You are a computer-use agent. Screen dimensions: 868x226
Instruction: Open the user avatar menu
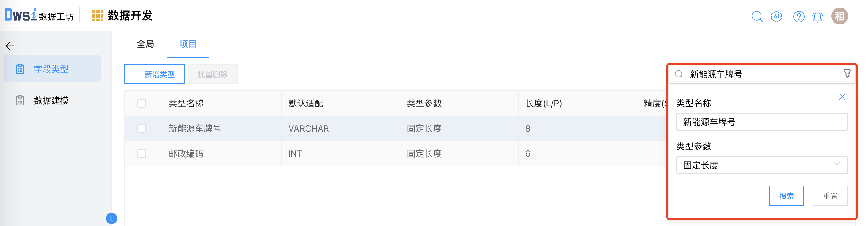pos(839,16)
